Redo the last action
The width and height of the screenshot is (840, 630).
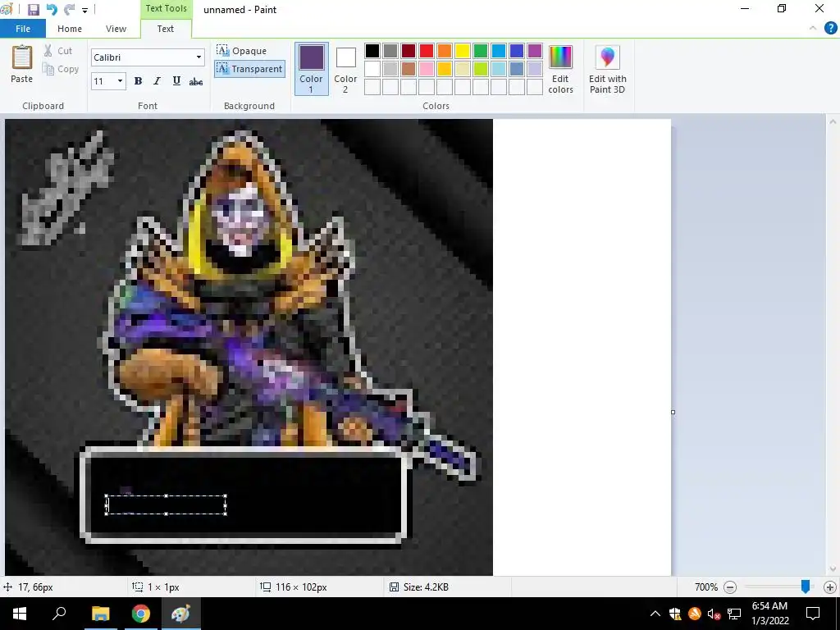pyautogui.click(x=69, y=10)
